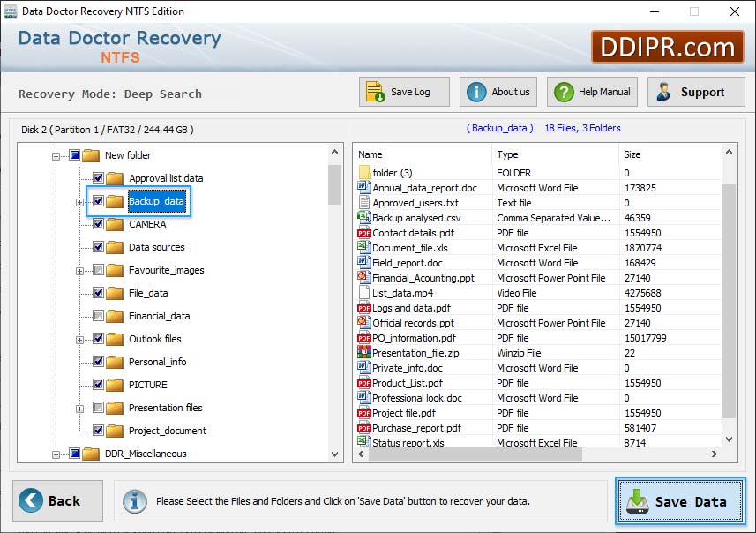Uncheck the Approval list data checkbox
Viewport: 756px width, 533px height.
[x=98, y=178]
